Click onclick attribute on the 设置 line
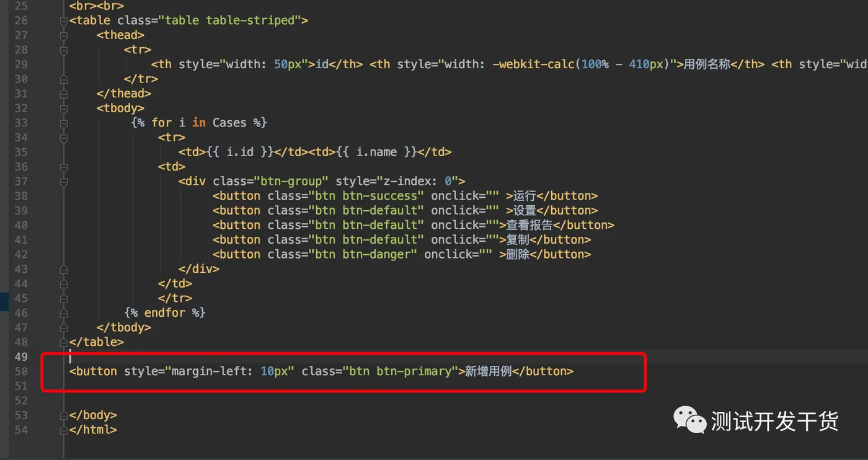This screenshot has width=868, height=460. 465,211
